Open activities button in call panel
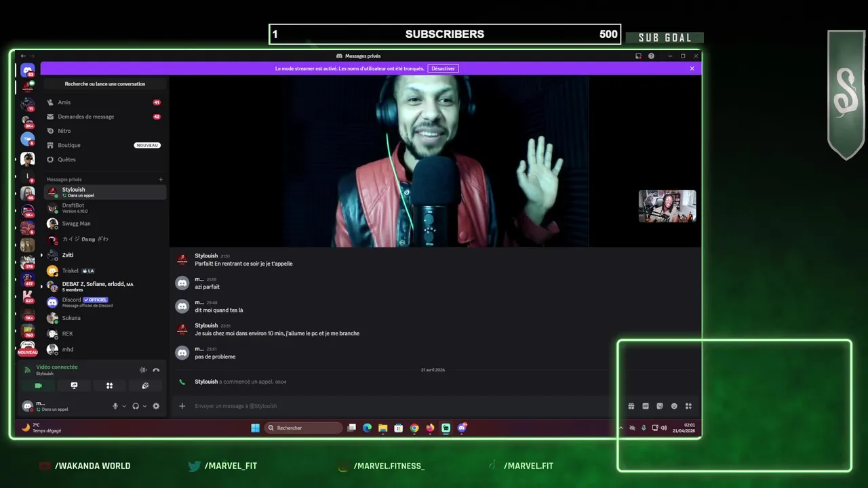 [x=109, y=386]
